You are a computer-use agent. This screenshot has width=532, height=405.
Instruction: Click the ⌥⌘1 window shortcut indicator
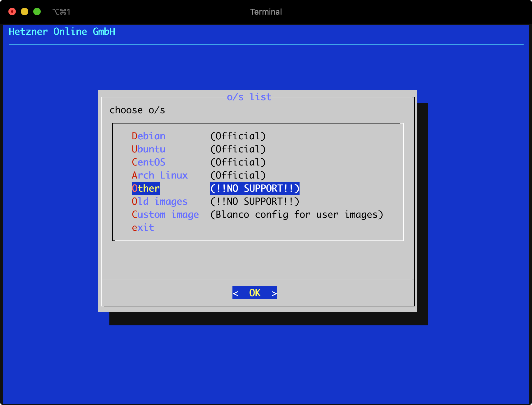61,12
